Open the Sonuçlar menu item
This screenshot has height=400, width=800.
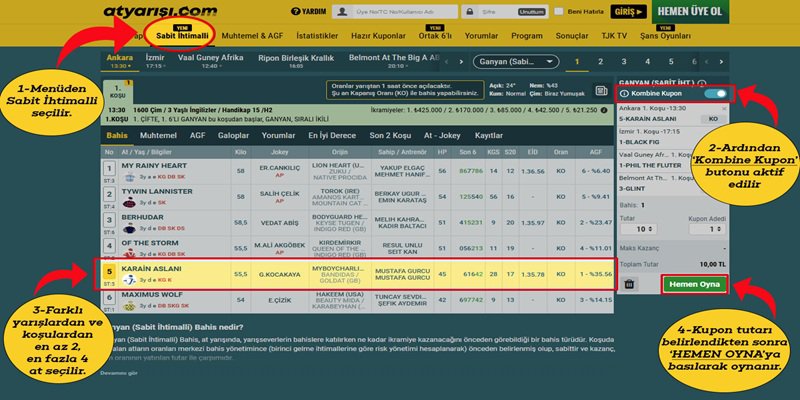click(572, 36)
